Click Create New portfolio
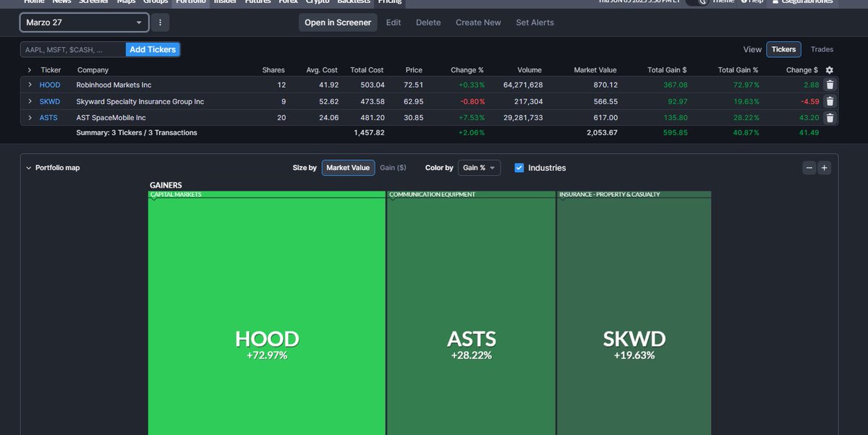Image resolution: width=868 pixels, height=435 pixels. coord(478,22)
